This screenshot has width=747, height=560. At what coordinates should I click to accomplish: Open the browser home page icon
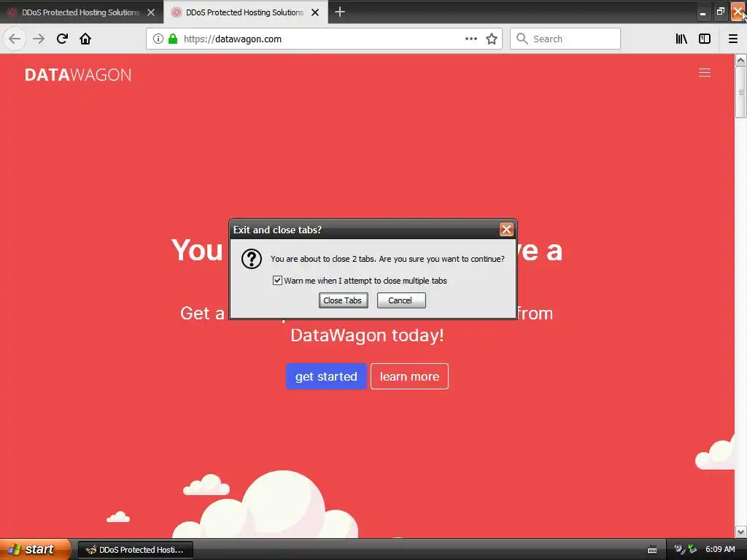click(85, 39)
